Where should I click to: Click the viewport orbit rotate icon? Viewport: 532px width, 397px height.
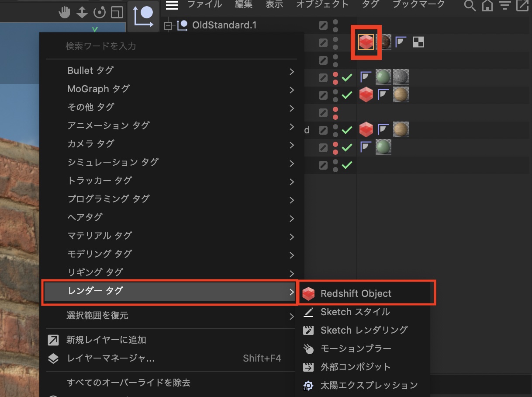[x=100, y=13]
